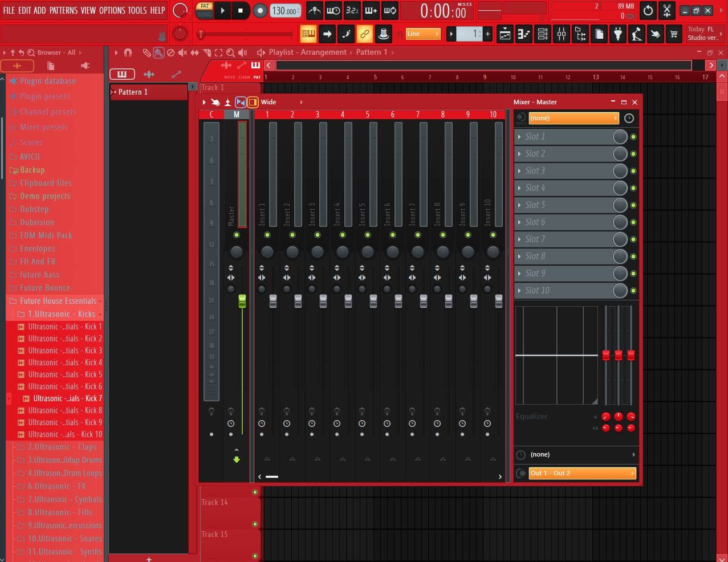Mute playlist Track 14
The width and height of the screenshot is (728, 562).
255,524
